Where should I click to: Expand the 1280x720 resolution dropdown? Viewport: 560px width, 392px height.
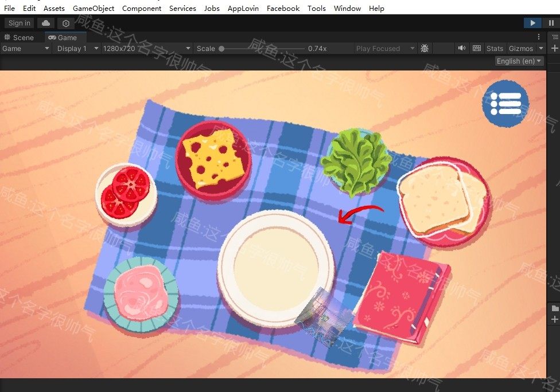click(x=146, y=49)
